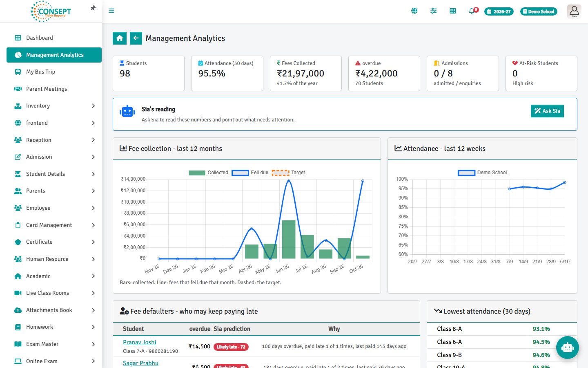This screenshot has width=588, height=368.
Task: Expand the Reception menu
Action: tap(54, 140)
